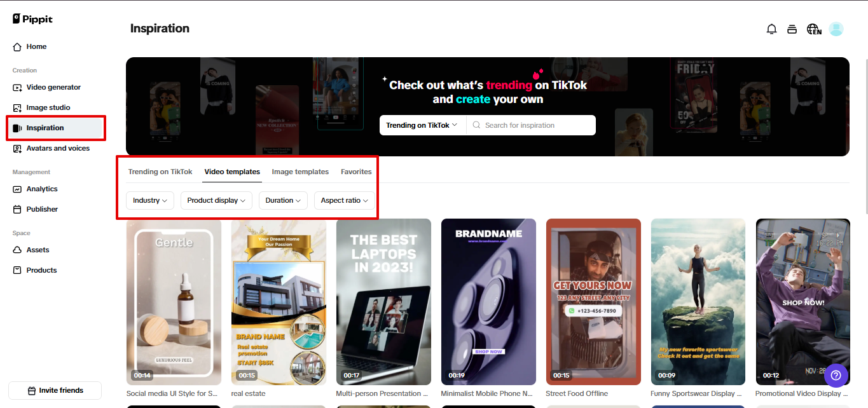
Task: Click the "Minimalist Mobile Phone" title text
Action: (486, 393)
